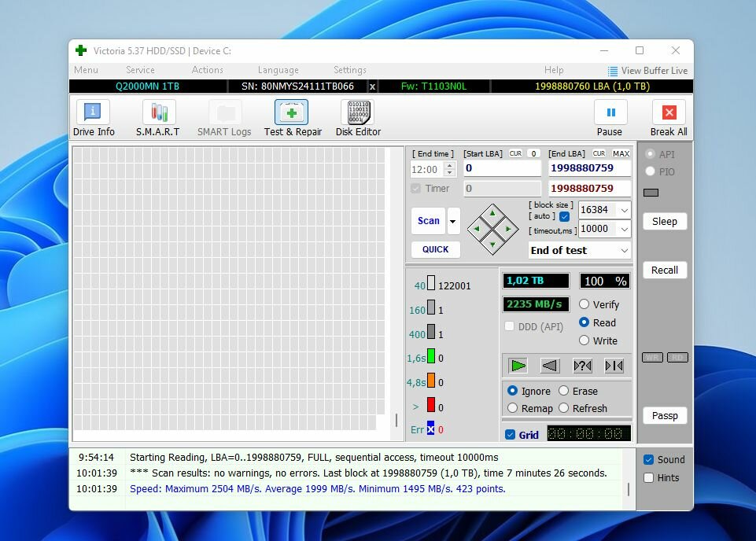This screenshot has height=541, width=756.
Task: Click the Recall button
Action: coord(665,270)
